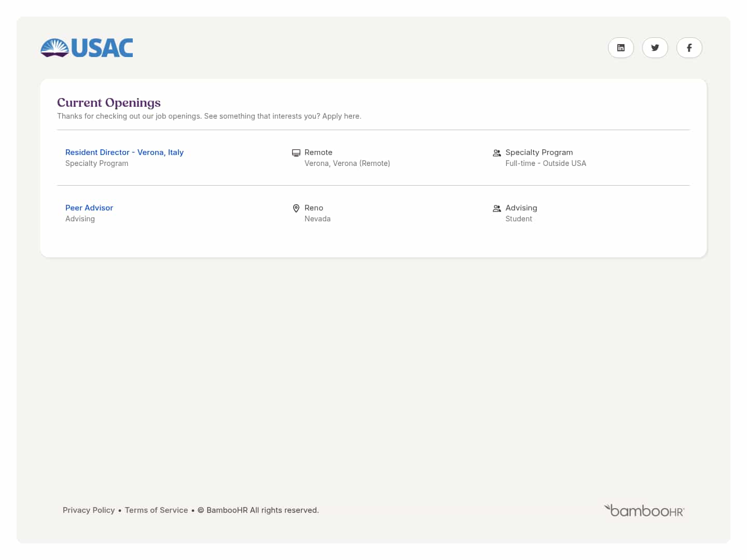Open the Facebook social media icon
The image size is (747, 560).
coord(689,48)
